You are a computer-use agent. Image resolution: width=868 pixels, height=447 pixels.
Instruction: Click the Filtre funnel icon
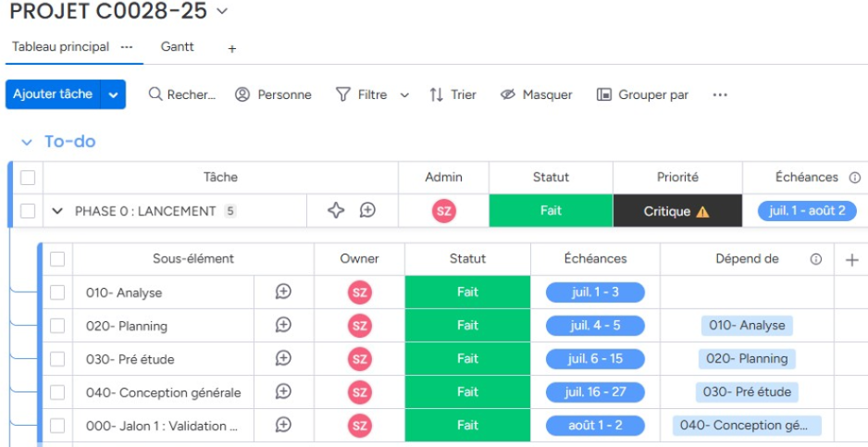tap(343, 94)
